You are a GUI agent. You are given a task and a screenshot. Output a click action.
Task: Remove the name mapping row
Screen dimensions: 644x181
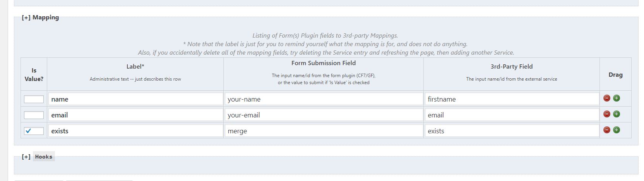(x=607, y=98)
